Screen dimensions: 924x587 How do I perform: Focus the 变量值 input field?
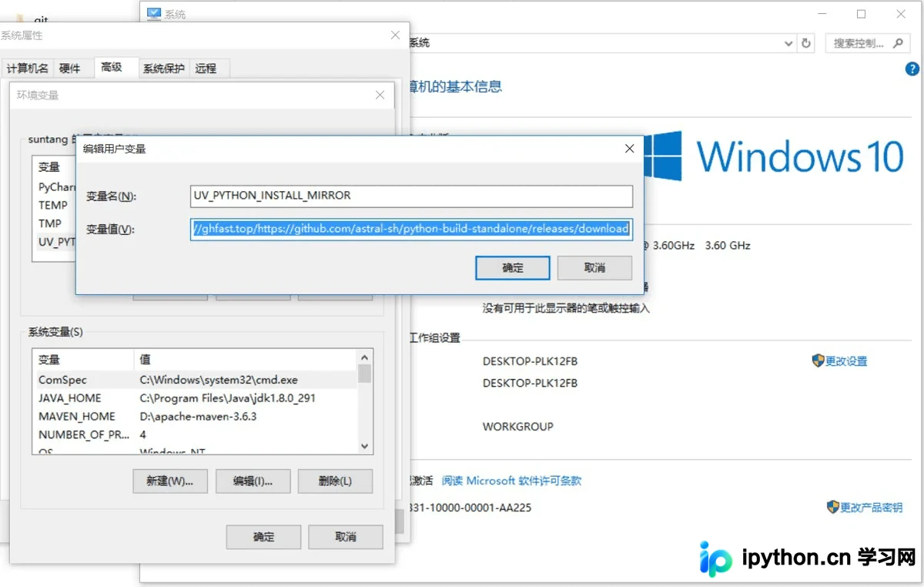pos(412,229)
